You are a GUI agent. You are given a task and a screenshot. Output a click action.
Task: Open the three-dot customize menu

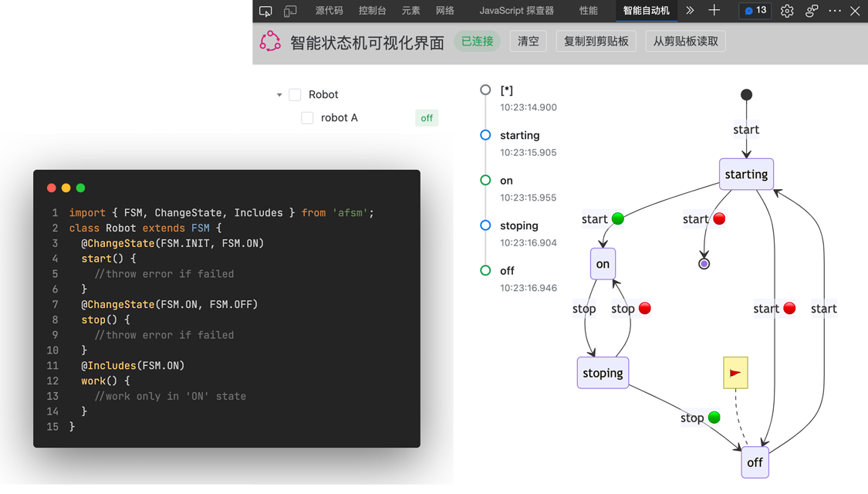click(x=834, y=10)
